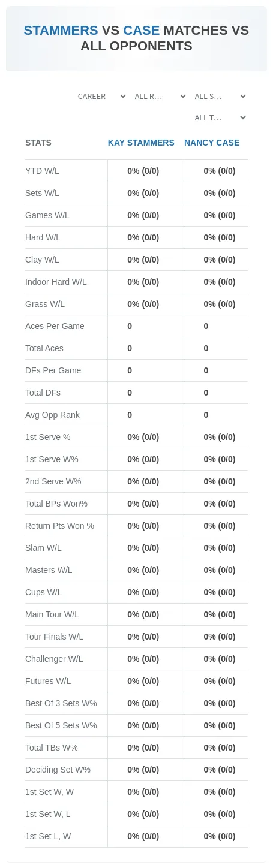Select the 1st Serve % row label
Image resolution: width=273 pixels, height=868 pixels.
[x=47, y=437]
